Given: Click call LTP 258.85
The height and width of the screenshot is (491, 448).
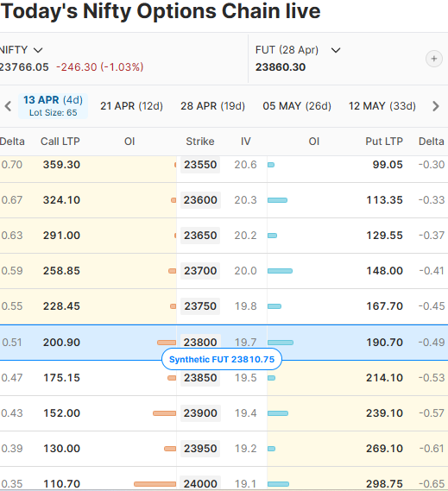Looking at the screenshot, I should tap(61, 271).
